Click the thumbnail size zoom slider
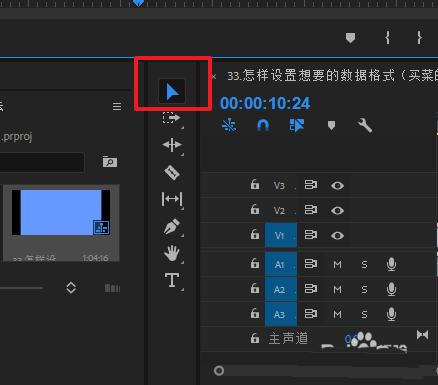Viewport: 438px width, 385px height. (x=21, y=288)
